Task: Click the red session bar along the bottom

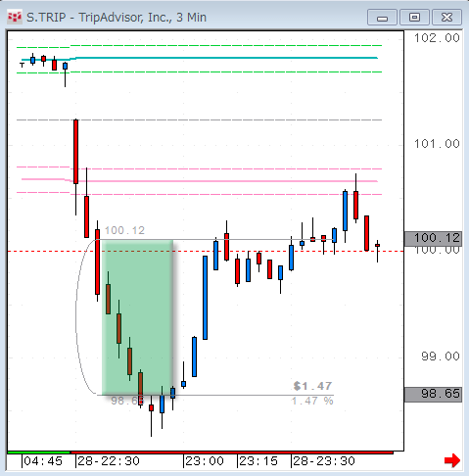Action: (232, 452)
